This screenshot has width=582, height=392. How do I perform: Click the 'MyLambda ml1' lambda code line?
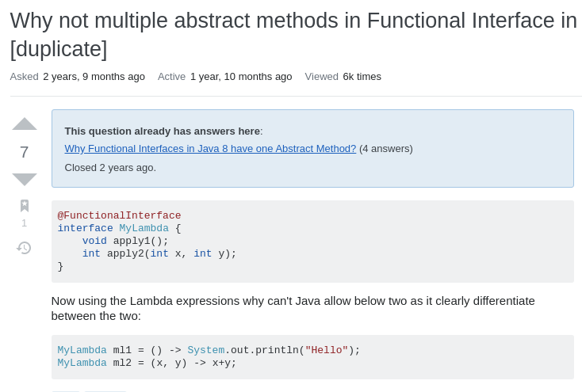point(209,350)
